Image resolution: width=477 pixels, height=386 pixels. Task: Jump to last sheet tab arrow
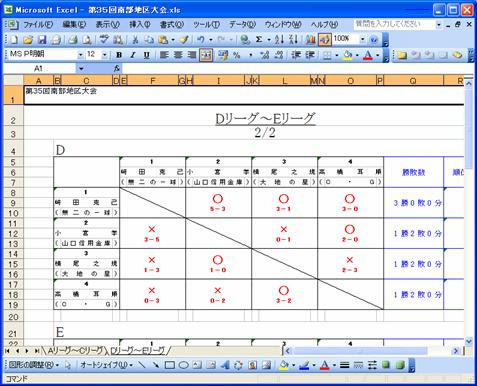37,351
